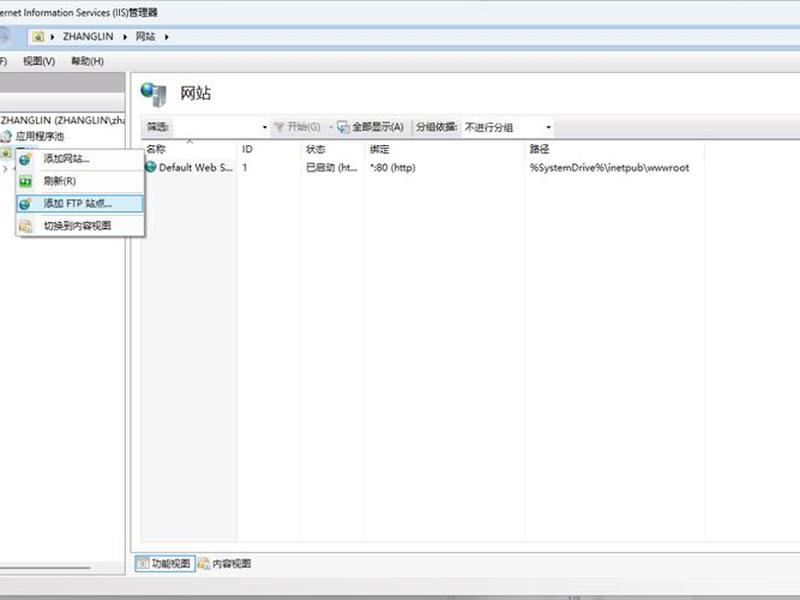Screen dimensions: 800x600
Task: Click the 切换到内容视图 folder icon
Action: tap(25, 226)
